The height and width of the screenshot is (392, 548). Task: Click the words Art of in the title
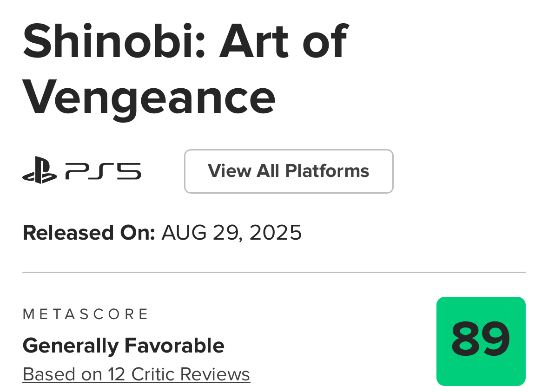pos(284,42)
